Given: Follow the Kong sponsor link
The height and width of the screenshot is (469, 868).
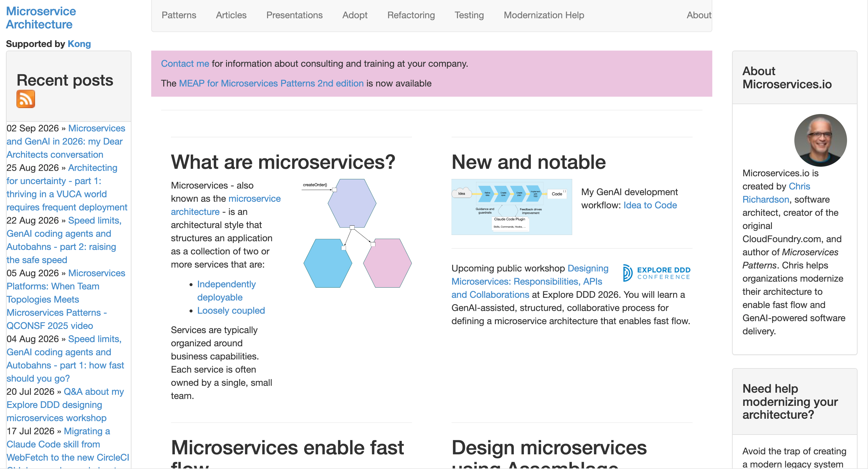Looking at the screenshot, I should [79, 44].
